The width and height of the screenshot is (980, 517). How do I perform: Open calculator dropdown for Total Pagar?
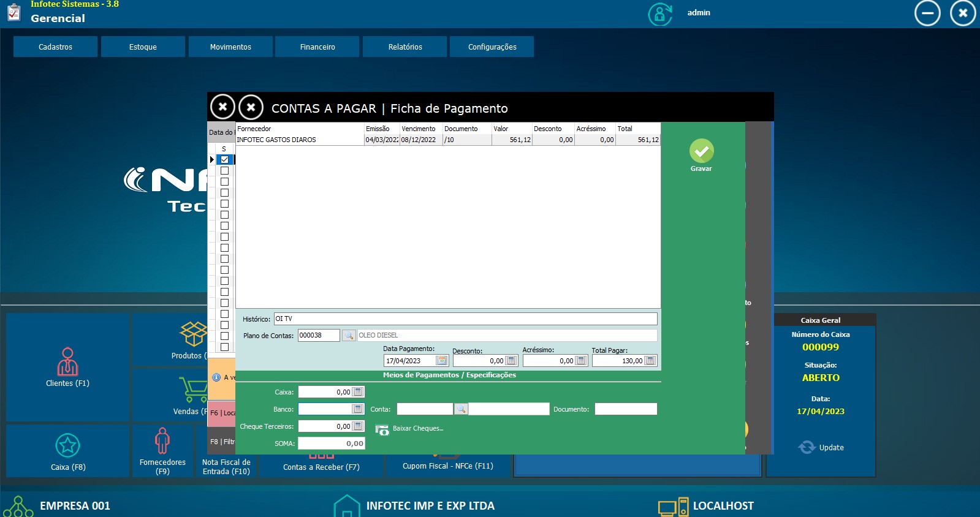[x=650, y=361]
